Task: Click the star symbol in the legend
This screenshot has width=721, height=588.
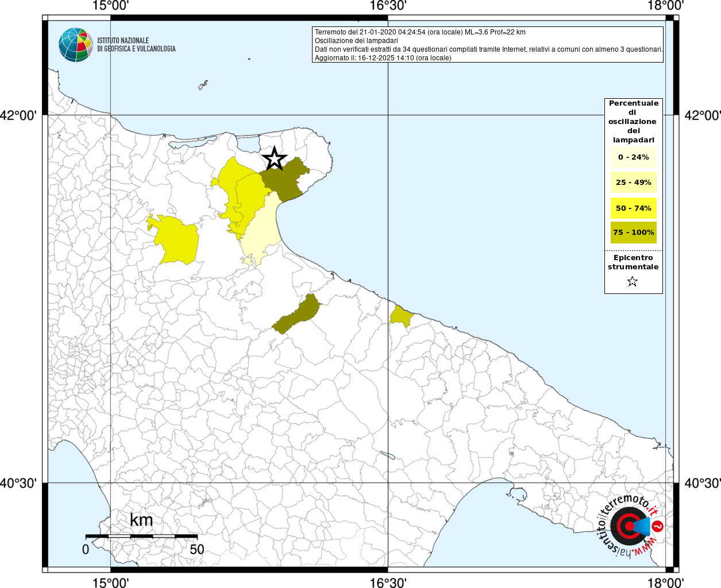Action: coord(633,281)
